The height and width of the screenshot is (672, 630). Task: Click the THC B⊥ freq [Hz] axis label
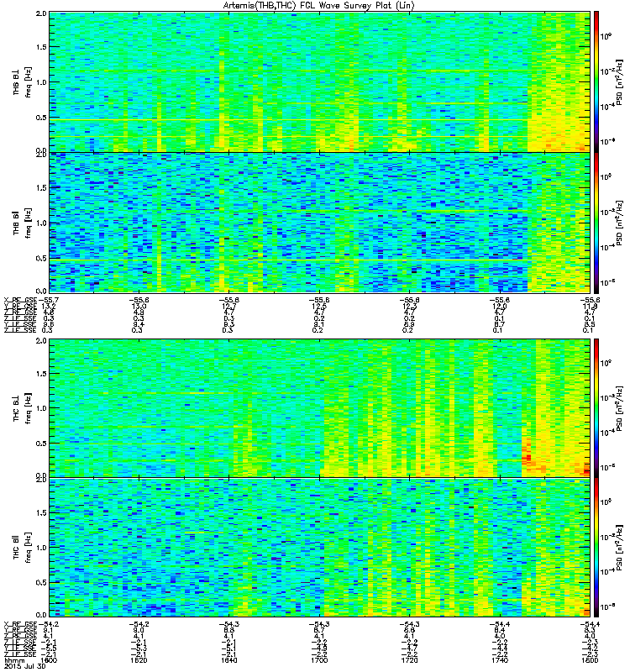pyautogui.click(x=23, y=408)
